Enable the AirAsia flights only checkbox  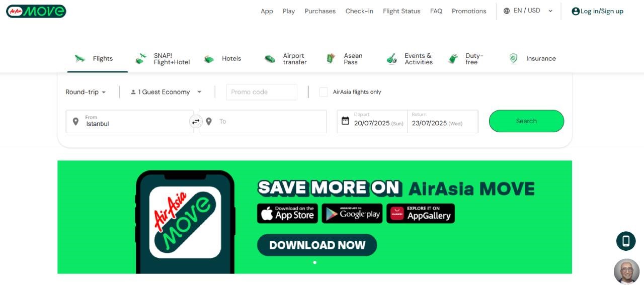tap(324, 92)
